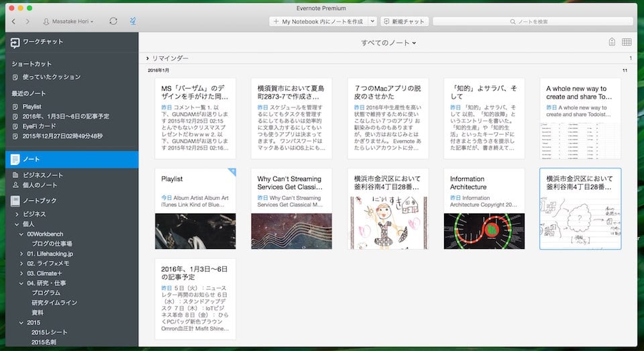Click the ノートを検索 search field

click(x=533, y=21)
